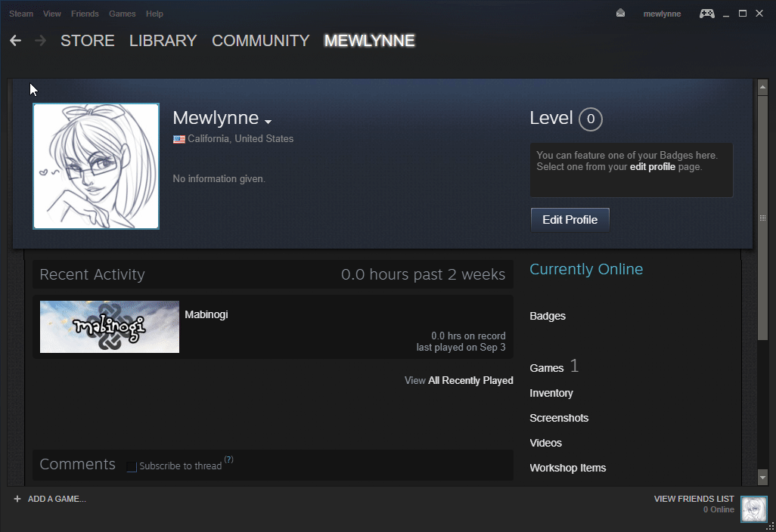Viewport: 776px width, 532px height.
Task: Click the Edit Profile button
Action: point(570,219)
